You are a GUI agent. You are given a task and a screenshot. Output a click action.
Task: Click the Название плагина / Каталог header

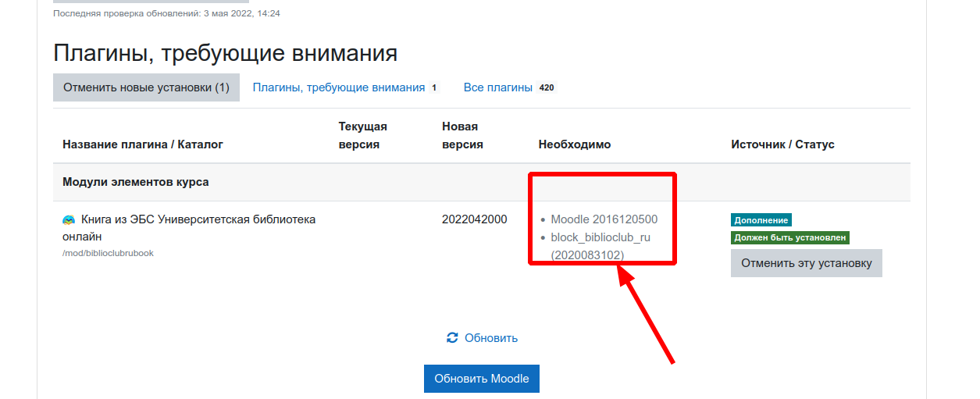(x=143, y=144)
